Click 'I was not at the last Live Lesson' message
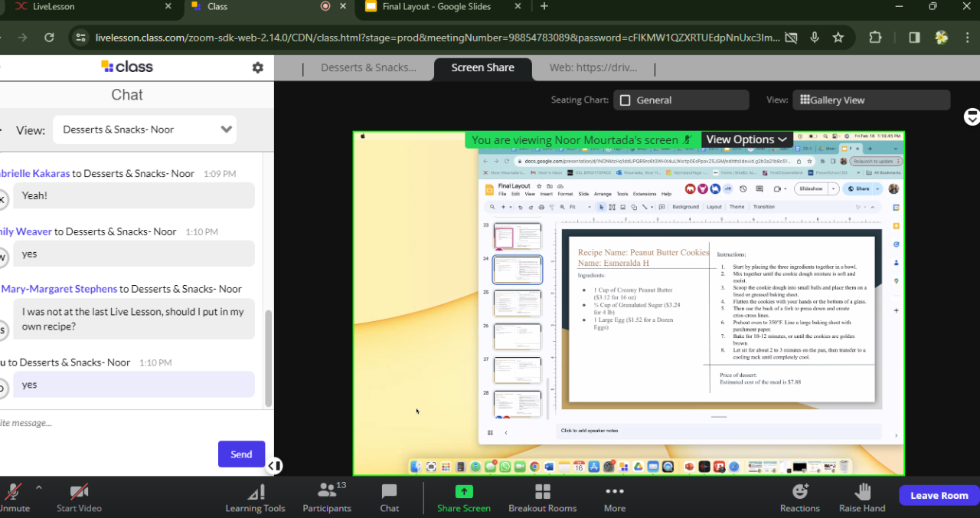 [133, 319]
